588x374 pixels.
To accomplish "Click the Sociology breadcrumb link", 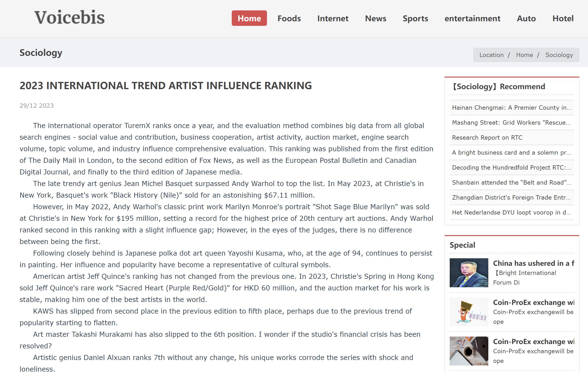I will [x=559, y=55].
